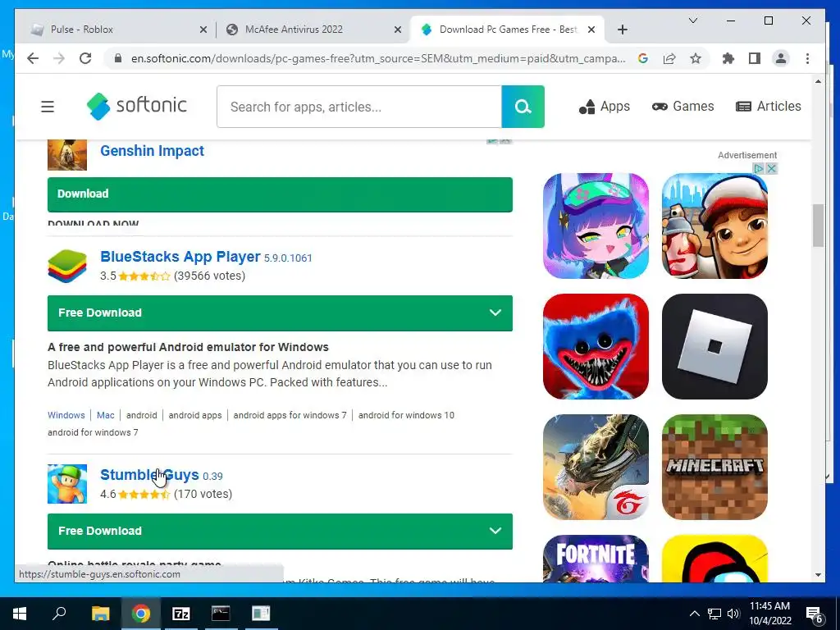Open a new browser tab
Screen dimensions: 840x630
tap(623, 30)
